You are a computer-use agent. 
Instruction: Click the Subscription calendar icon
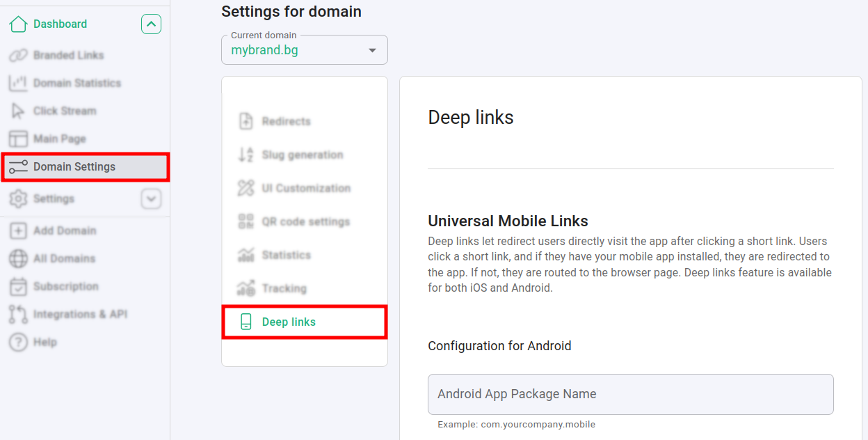point(18,287)
